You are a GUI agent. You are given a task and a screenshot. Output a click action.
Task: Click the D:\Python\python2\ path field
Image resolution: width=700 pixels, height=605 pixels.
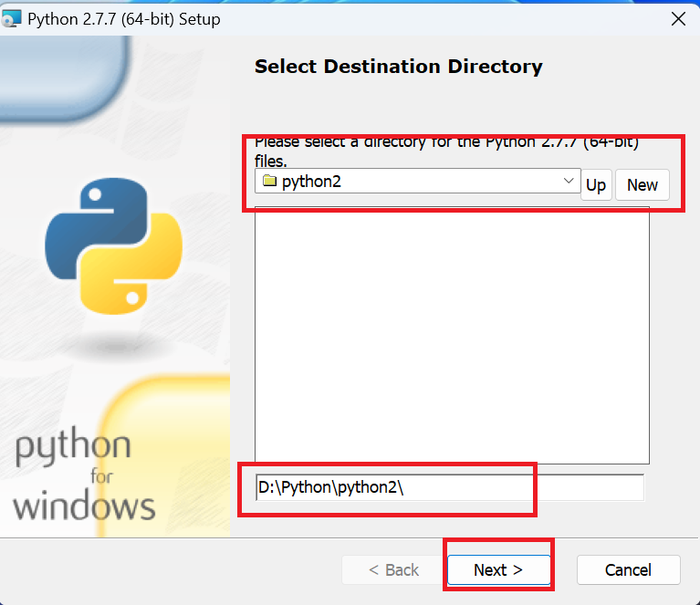tap(450, 487)
